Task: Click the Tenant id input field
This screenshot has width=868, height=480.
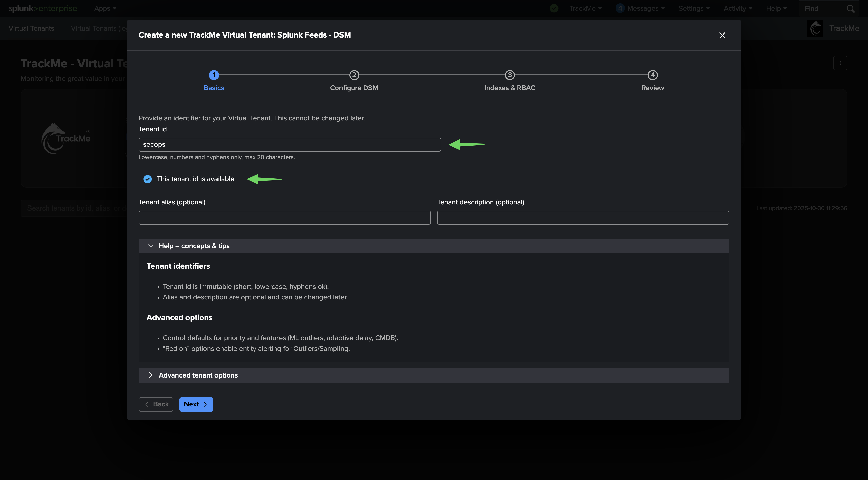Action: coord(289,144)
